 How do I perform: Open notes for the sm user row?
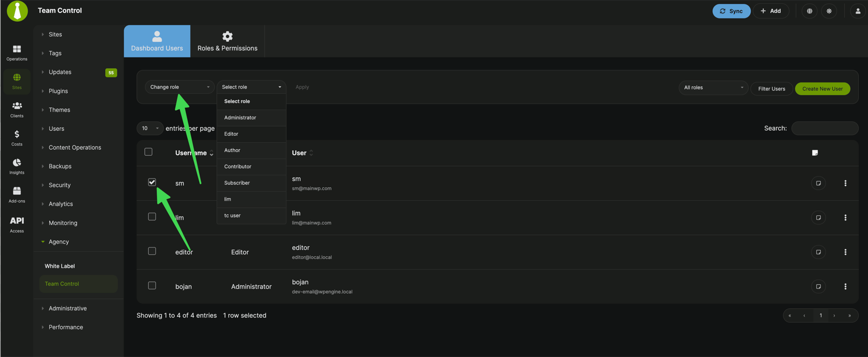[818, 183]
